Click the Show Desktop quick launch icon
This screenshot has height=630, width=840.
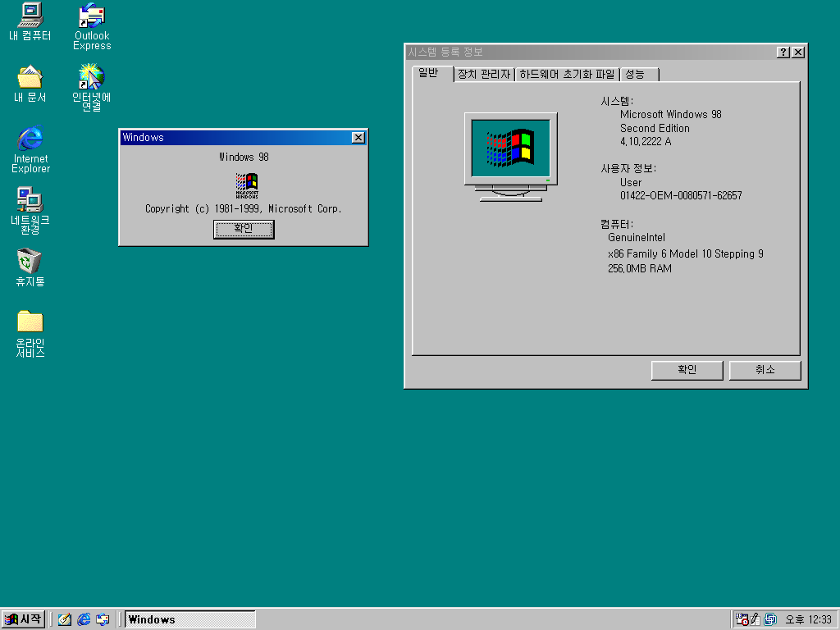(x=65, y=619)
